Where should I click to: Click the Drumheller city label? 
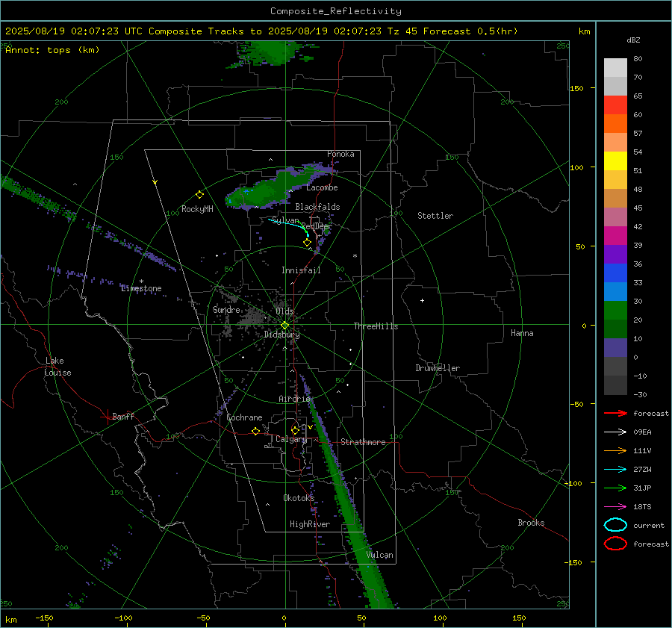click(x=438, y=368)
